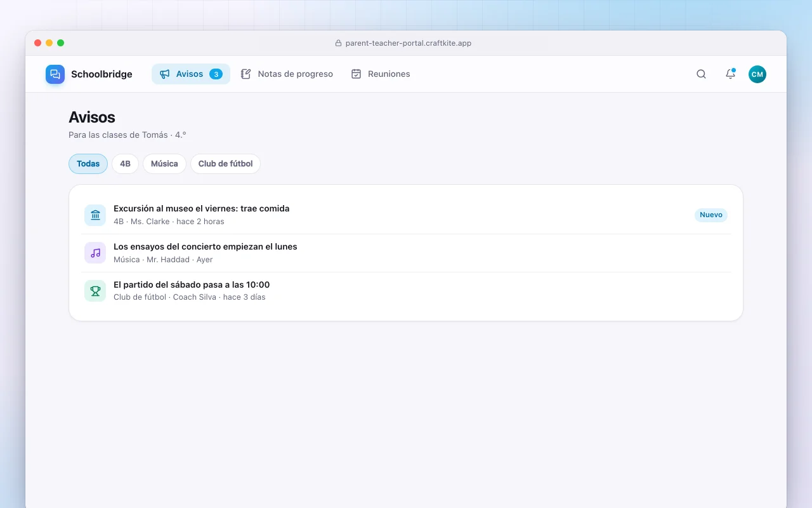The image size is (812, 508).
Task: Click the green maximize window button
Action: pyautogui.click(x=61, y=43)
